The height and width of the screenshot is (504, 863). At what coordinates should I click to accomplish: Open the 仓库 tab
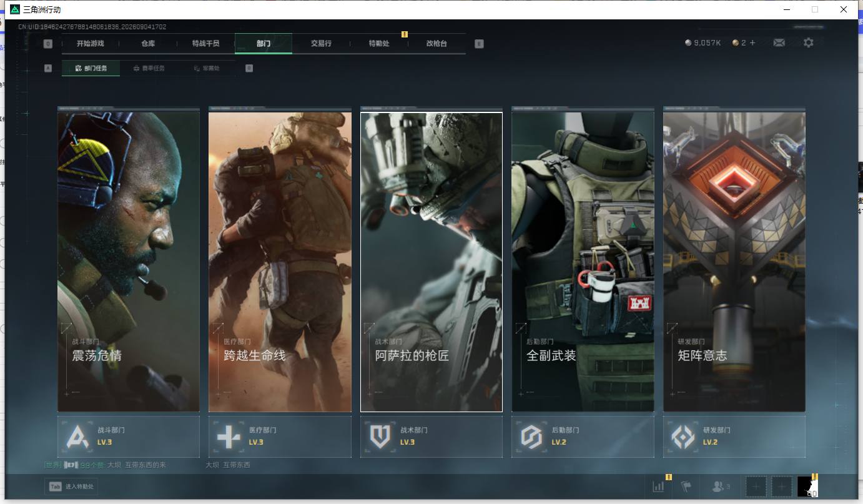pos(148,44)
